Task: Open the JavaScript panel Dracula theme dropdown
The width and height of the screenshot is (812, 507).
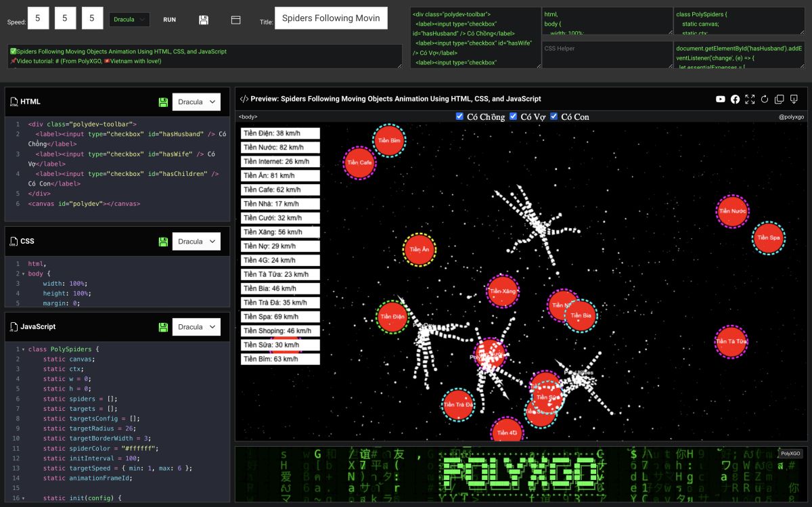Action: 196,327
